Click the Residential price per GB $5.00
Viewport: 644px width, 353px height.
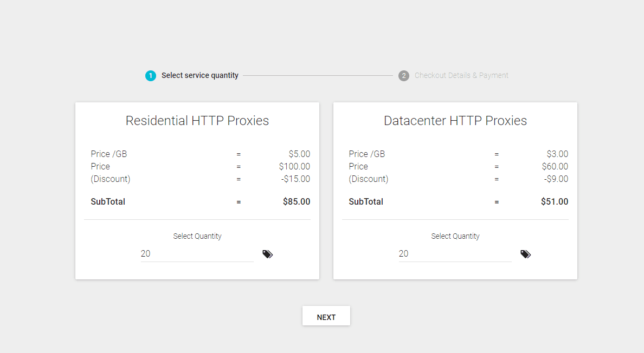pos(299,154)
